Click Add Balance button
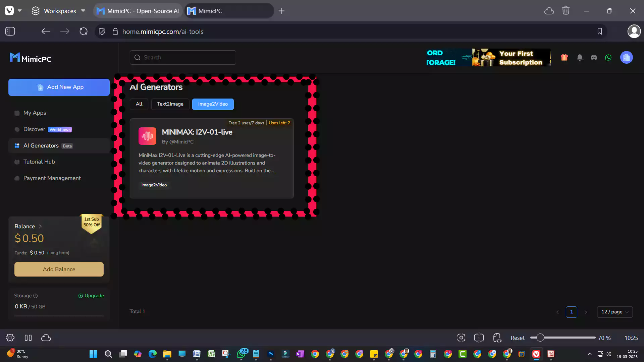Screen dimensions: 644x362 (x=59, y=269)
